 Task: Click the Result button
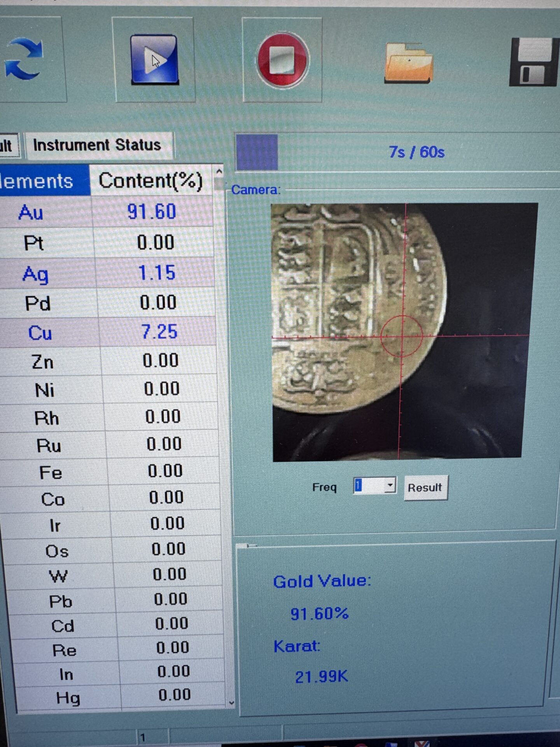(425, 487)
